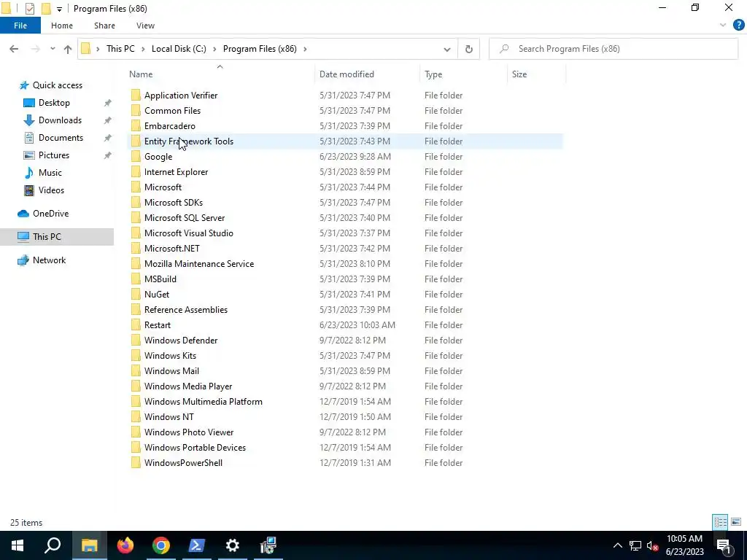Select Quick access in the navigation pane
The width and height of the screenshot is (747, 560).
pos(57,85)
